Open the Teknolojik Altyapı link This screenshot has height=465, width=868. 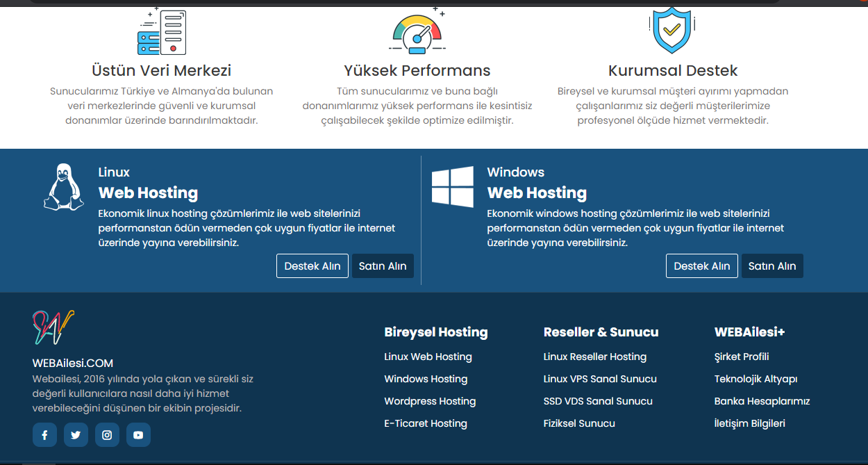(756, 379)
